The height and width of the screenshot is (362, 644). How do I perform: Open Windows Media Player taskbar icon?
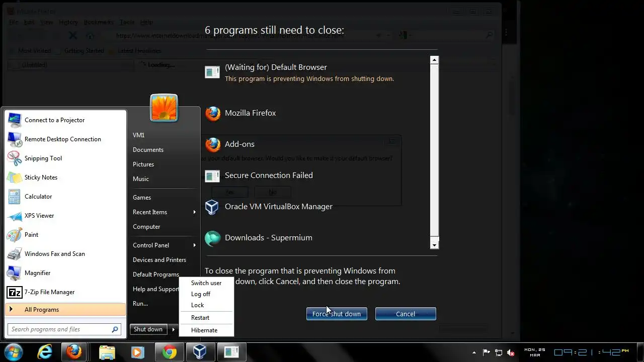[137, 352]
